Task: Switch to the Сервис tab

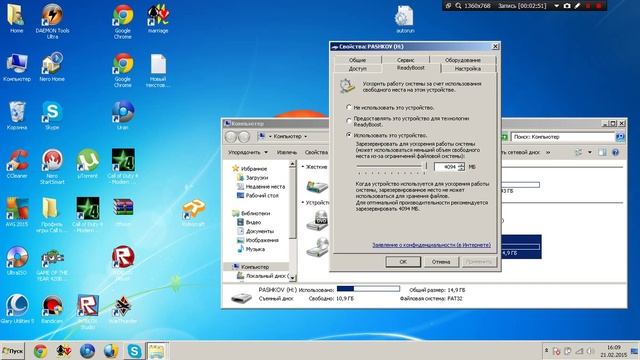Action: point(405,60)
